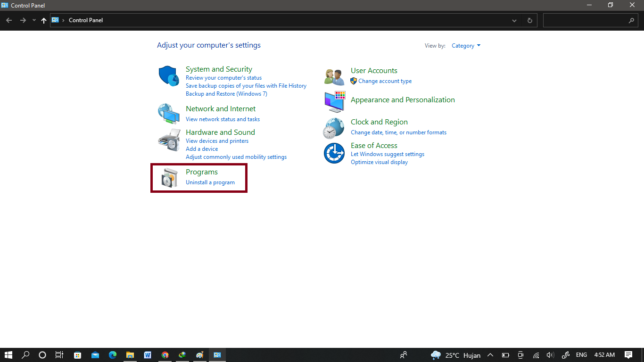The width and height of the screenshot is (644, 362).
Task: Open Save backup copies with File History
Action: click(246, 86)
